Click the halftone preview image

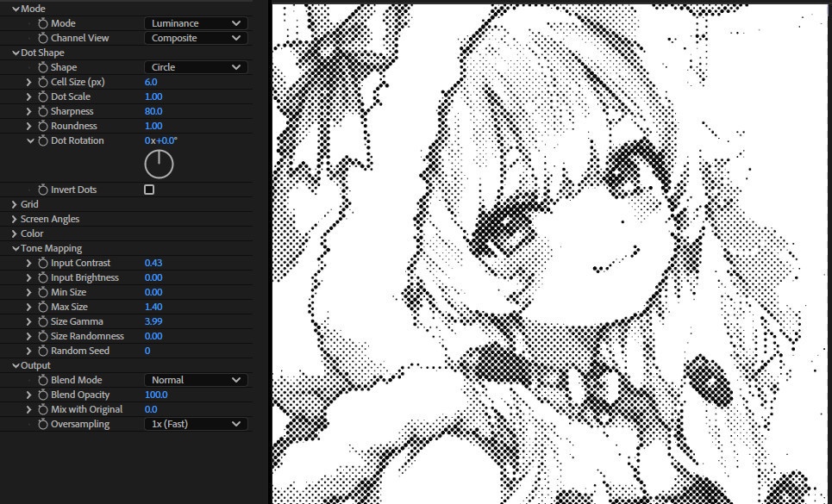point(550,254)
